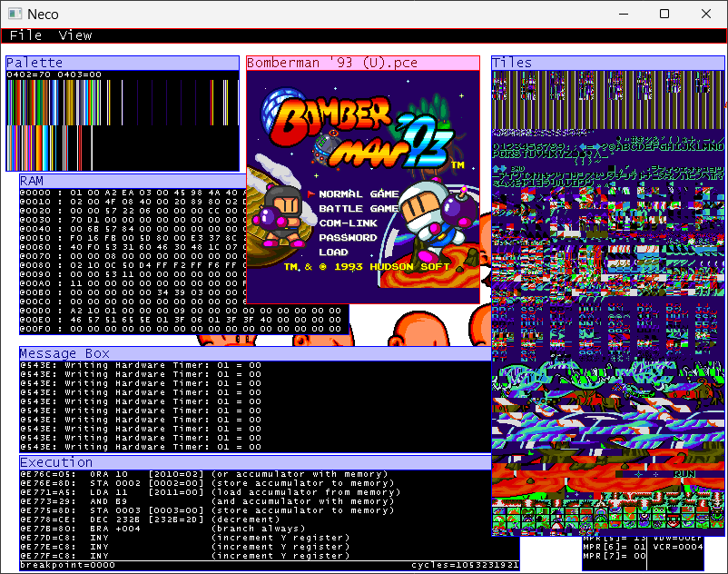Click the upper row of palette color stripes
This screenshot has width=728, height=574.
pos(123,103)
